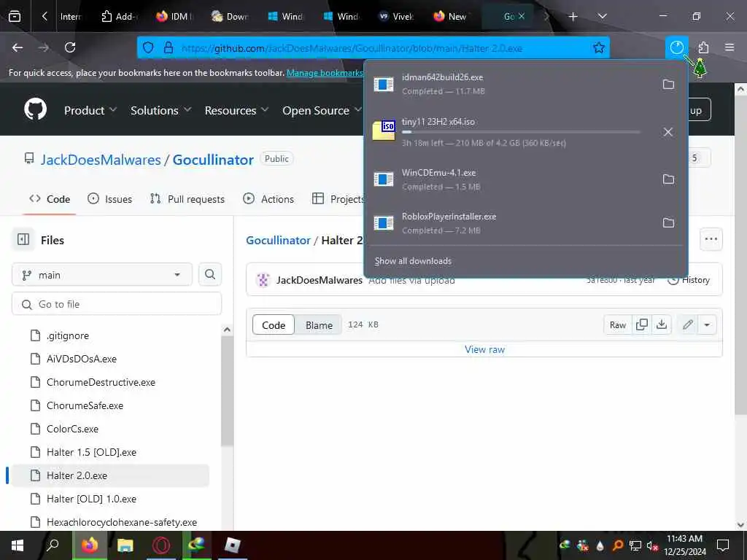
Task: Open AiVDsDOsA.exe in file tree
Action: (82, 359)
